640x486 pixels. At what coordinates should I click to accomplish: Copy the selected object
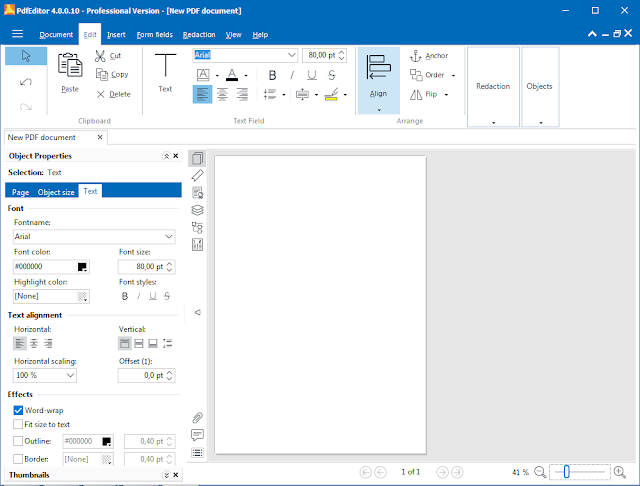pyautogui.click(x=112, y=75)
